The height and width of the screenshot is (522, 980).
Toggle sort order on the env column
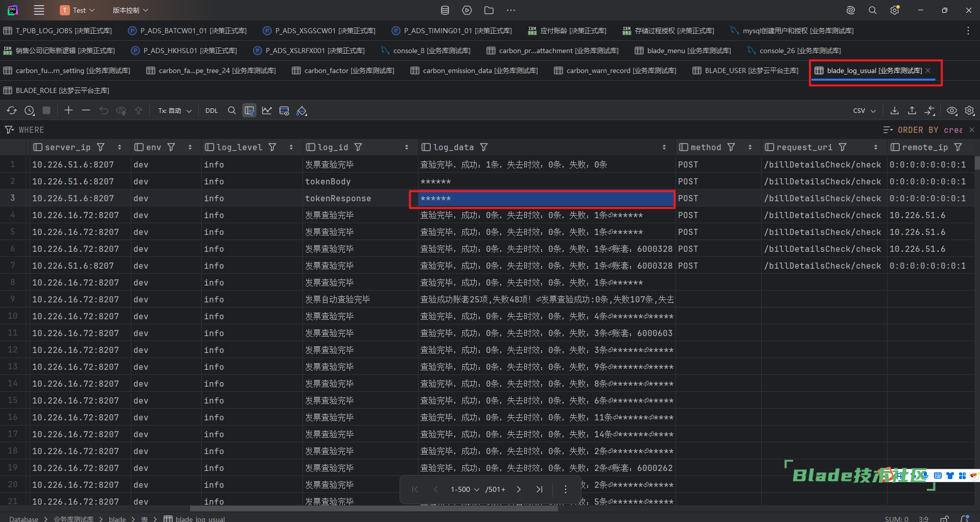[190, 147]
